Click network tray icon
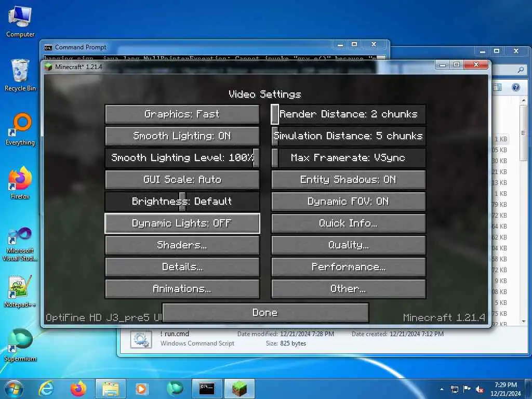Image resolution: width=532 pixels, height=399 pixels. pyautogui.click(x=454, y=389)
